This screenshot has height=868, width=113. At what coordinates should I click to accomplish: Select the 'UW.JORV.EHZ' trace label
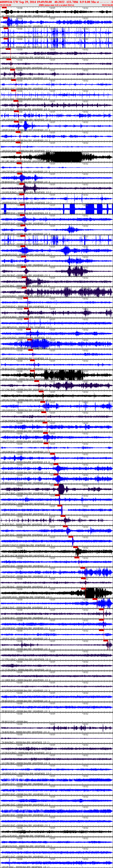(9, 120)
